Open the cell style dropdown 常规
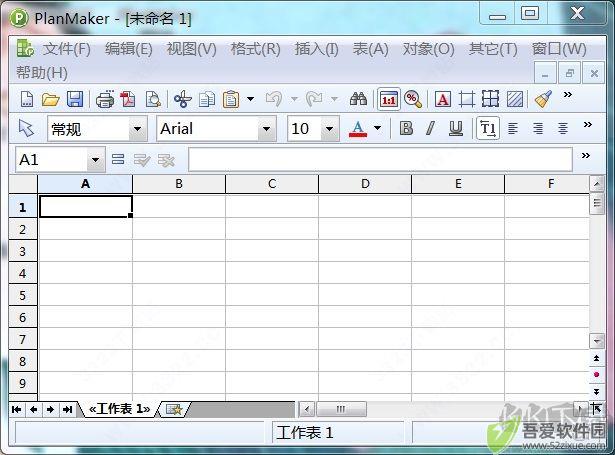Image resolution: width=615 pixels, height=455 pixels. tap(138, 129)
